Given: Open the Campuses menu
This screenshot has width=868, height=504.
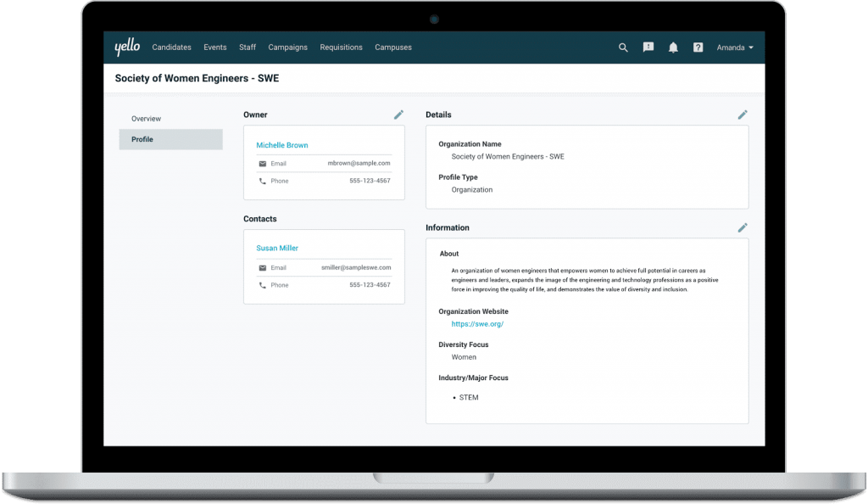Looking at the screenshot, I should tap(393, 48).
